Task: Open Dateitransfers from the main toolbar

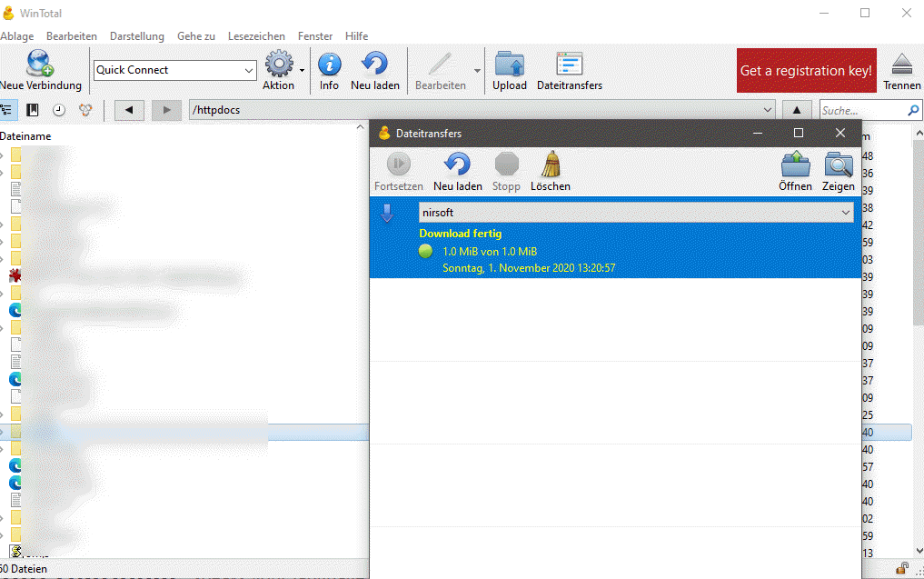Action: (x=570, y=70)
